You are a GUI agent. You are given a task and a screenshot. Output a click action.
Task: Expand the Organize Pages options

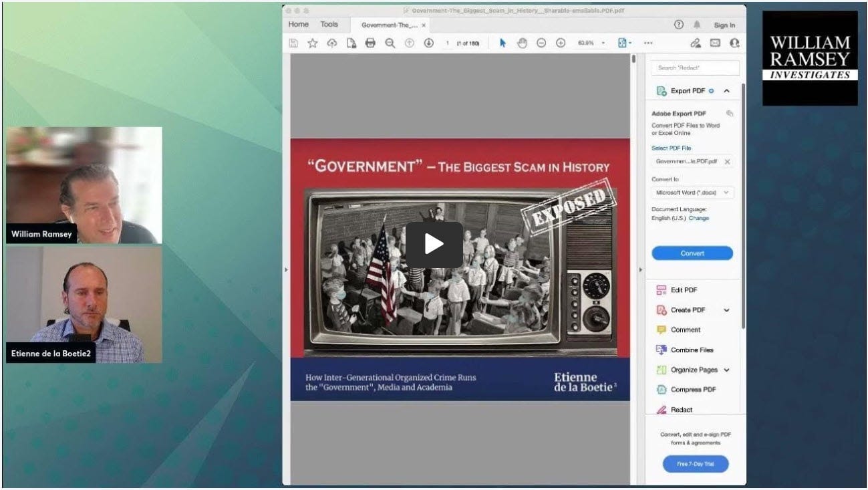(726, 370)
